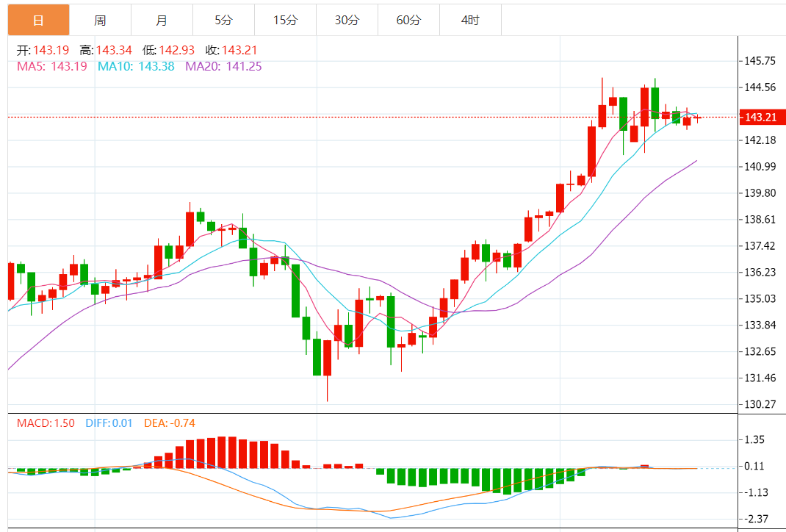Image resolution: width=786 pixels, height=532 pixels.
Task: Click the 1.35 MACD axis label
Action: click(754, 439)
